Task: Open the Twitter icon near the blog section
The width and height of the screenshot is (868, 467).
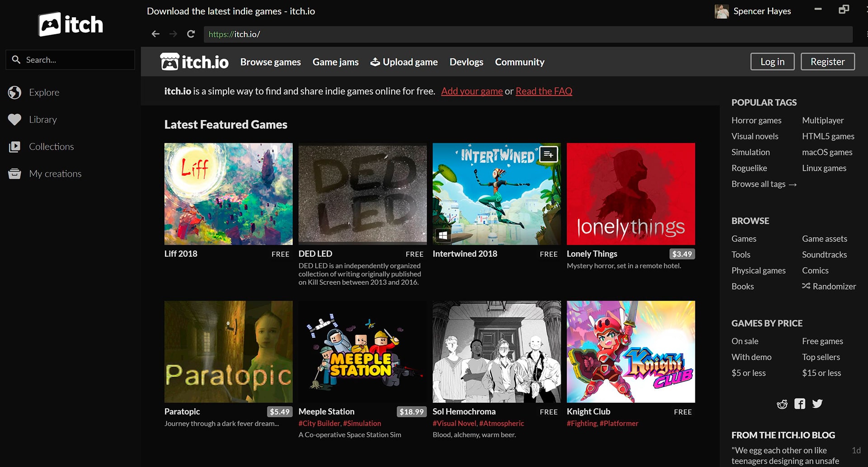Action: 817,403
